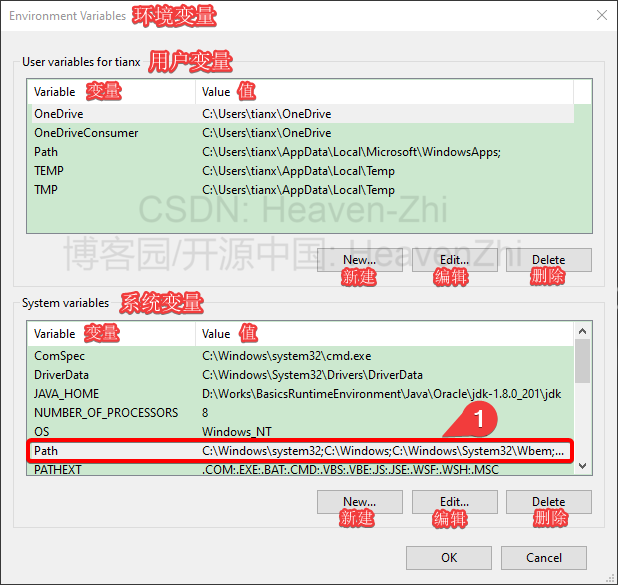Click value C:\Windows\System32\Drivers\DriverData
Image resolution: width=618 pixels, height=585 pixels.
pyautogui.click(x=312, y=375)
